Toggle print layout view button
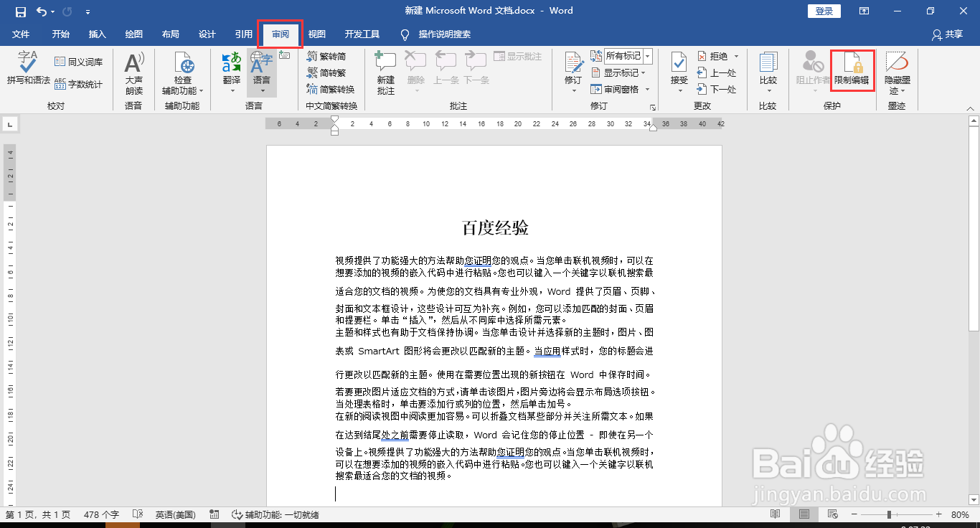The width and height of the screenshot is (980, 528). click(x=804, y=514)
